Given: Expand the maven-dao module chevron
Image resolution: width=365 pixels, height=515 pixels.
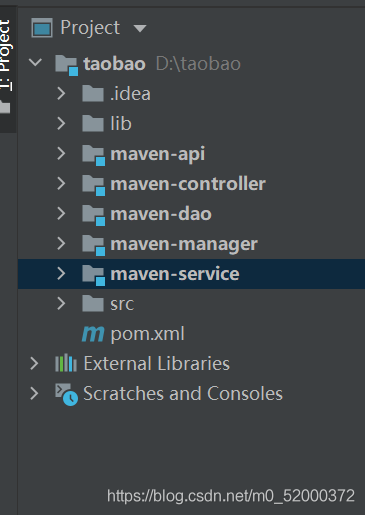Looking at the screenshot, I should pyautogui.click(x=61, y=214).
